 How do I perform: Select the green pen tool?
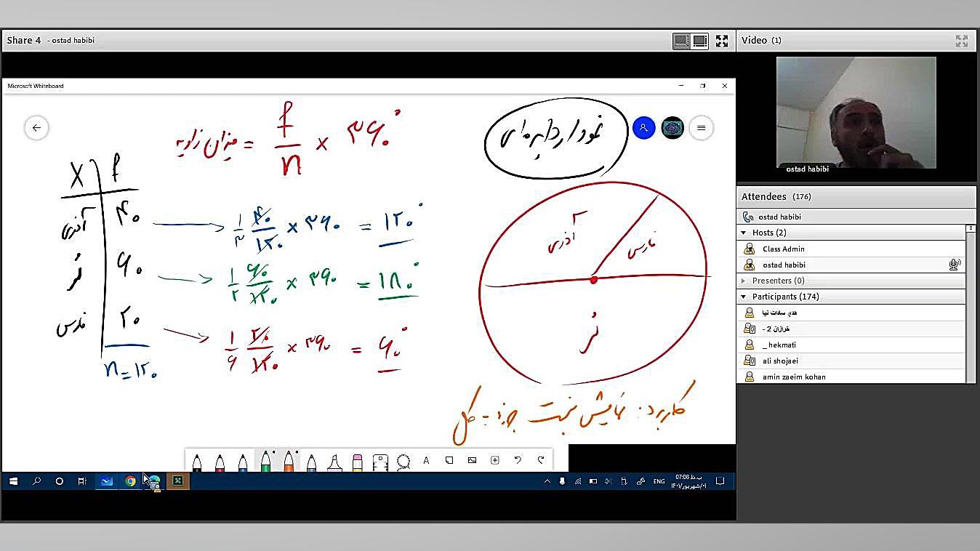click(266, 462)
